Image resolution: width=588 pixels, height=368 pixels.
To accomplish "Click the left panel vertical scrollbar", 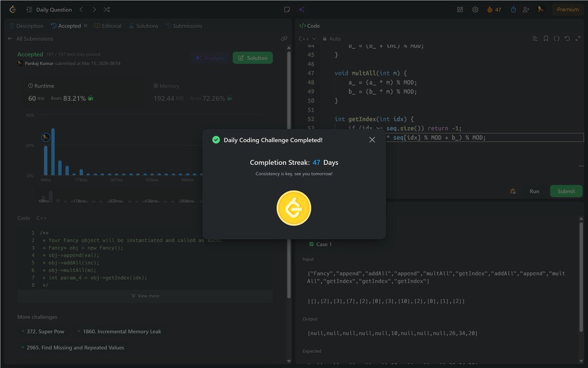I will (289, 174).
